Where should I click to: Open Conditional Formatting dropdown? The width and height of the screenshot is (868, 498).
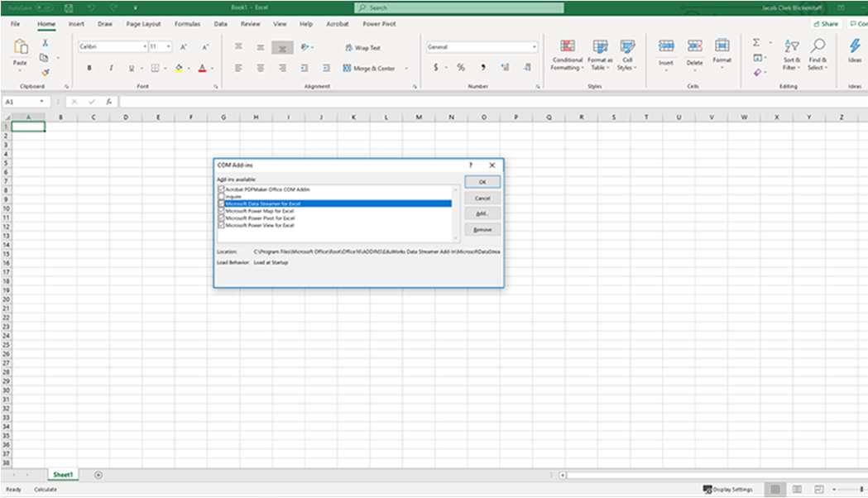click(567, 55)
